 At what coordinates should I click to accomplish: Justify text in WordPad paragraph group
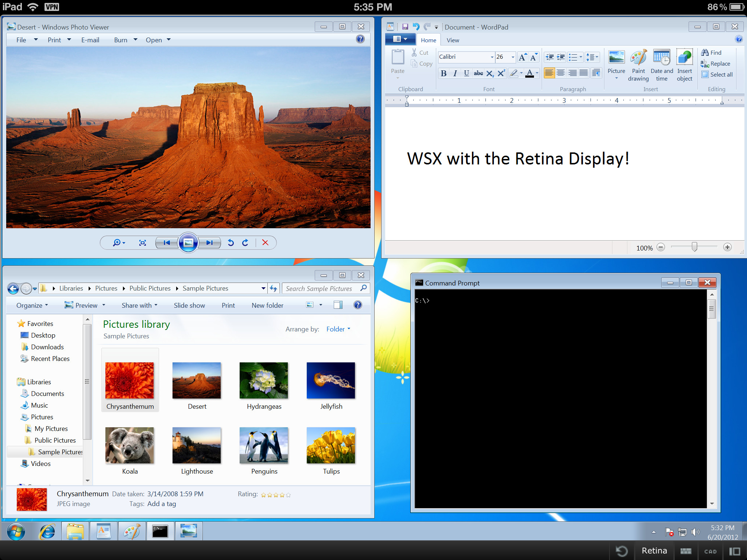584,73
